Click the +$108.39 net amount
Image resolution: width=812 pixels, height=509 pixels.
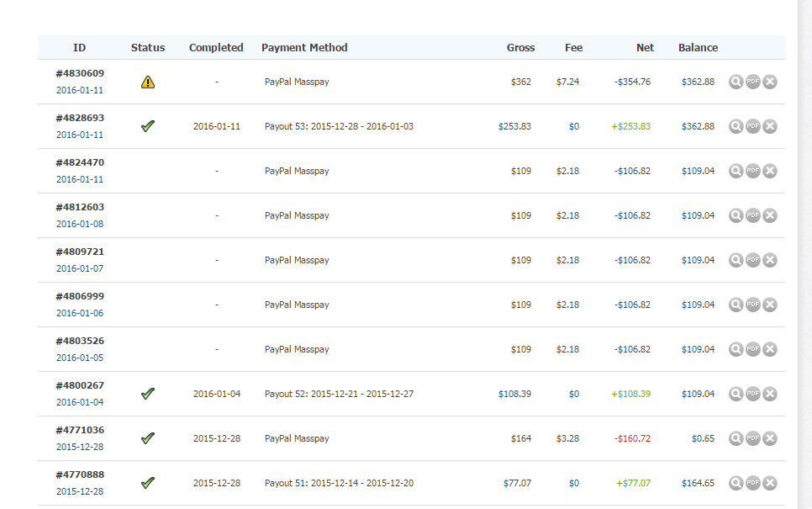point(630,394)
